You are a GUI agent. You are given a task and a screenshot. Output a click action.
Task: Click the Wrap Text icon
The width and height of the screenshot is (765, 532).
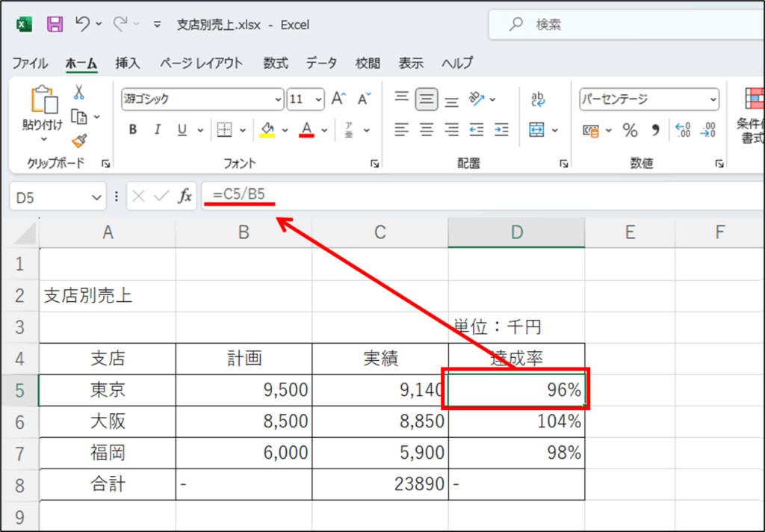(538, 99)
